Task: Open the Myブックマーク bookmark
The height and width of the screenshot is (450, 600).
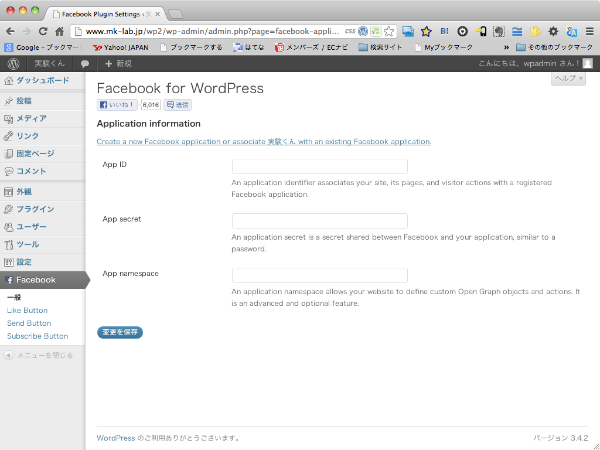Action: point(444,47)
